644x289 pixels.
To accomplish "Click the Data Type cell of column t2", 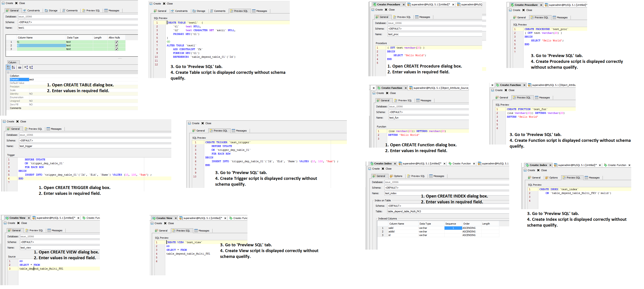I will pyautogui.click(x=79, y=45).
